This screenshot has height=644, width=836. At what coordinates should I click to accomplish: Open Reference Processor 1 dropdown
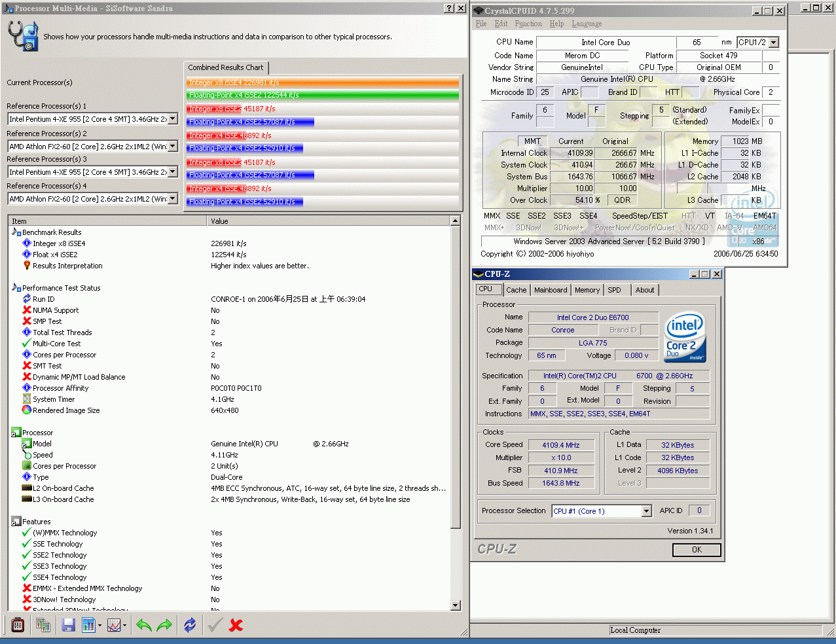pos(173,119)
